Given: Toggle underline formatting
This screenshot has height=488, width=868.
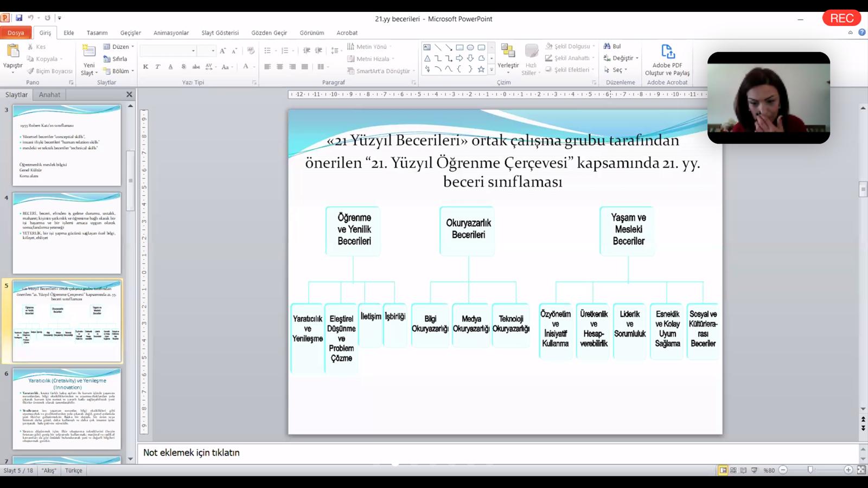Looking at the screenshot, I should pos(170,67).
